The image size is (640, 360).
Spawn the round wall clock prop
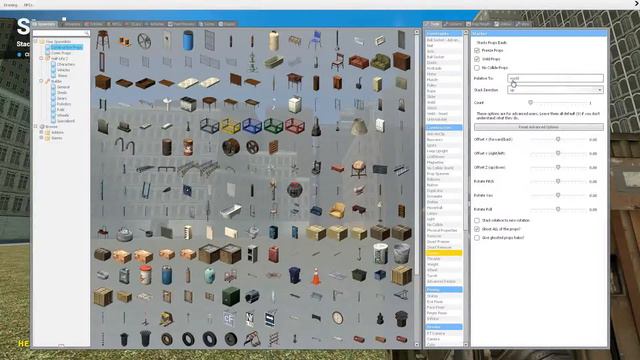click(x=337, y=318)
